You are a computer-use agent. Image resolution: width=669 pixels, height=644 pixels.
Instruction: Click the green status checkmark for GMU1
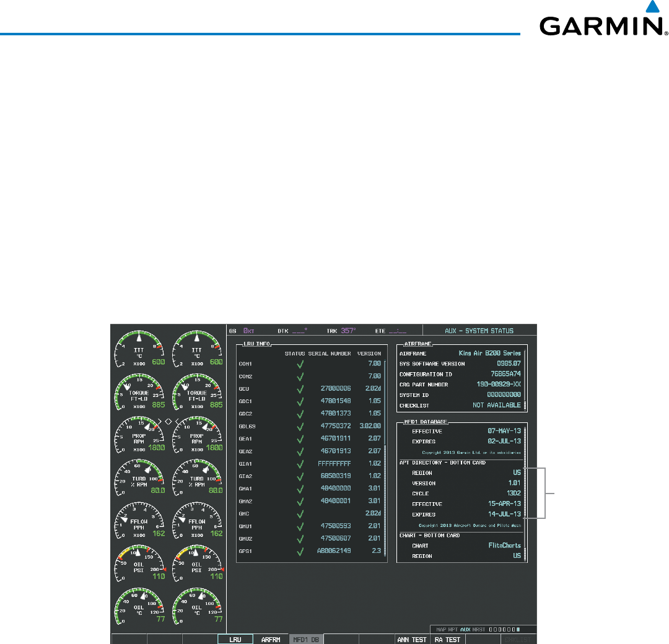(x=300, y=527)
